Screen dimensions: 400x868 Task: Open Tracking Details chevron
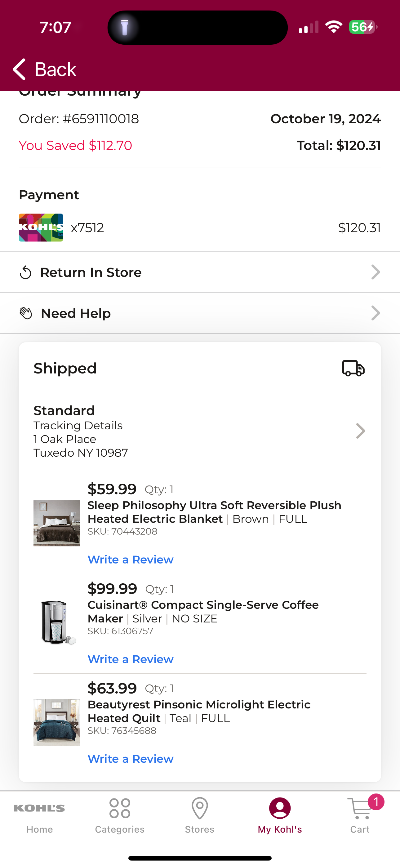(x=361, y=431)
